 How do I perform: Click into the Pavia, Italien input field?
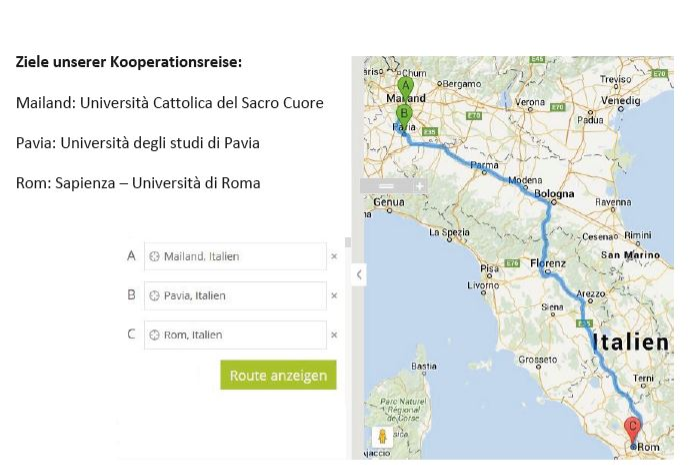click(240, 296)
